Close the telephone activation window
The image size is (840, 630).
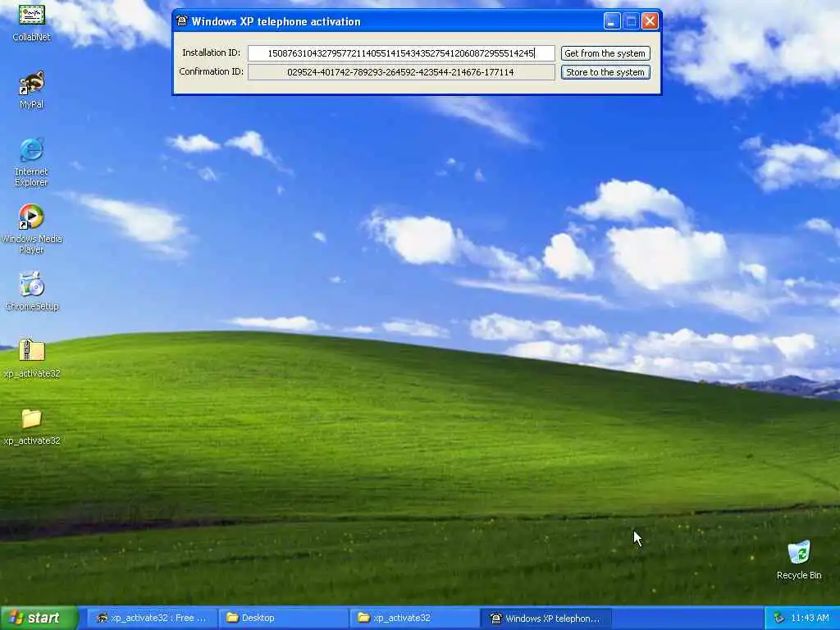(650, 21)
